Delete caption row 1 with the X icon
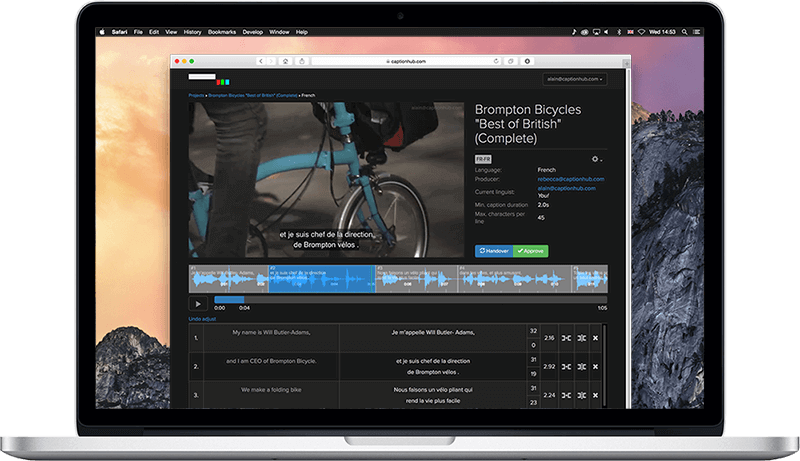Image resolution: width=800 pixels, height=461 pixels. click(596, 338)
